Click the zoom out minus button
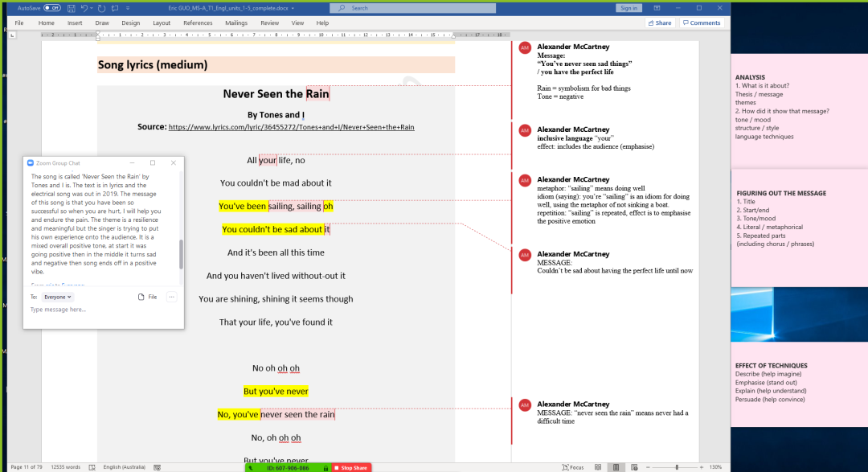The image size is (868, 472). [x=648, y=467]
